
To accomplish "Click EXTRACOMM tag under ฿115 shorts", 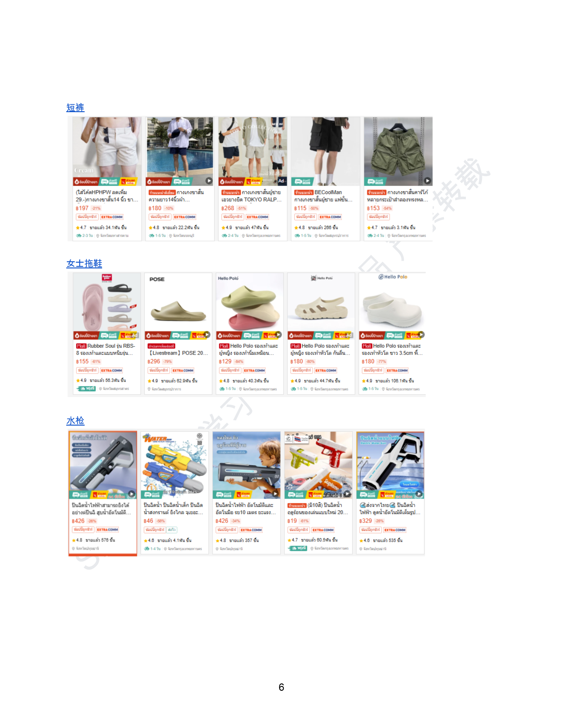I will tap(330, 217).
